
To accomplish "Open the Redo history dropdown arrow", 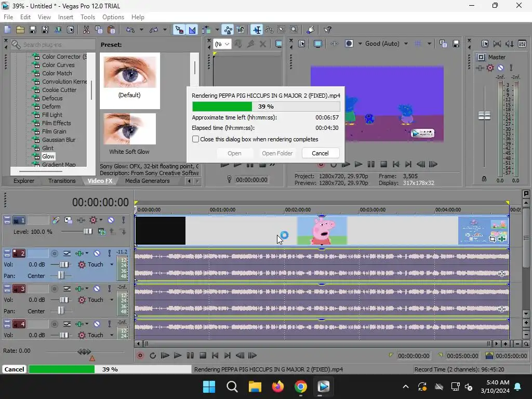I will click(165, 30).
